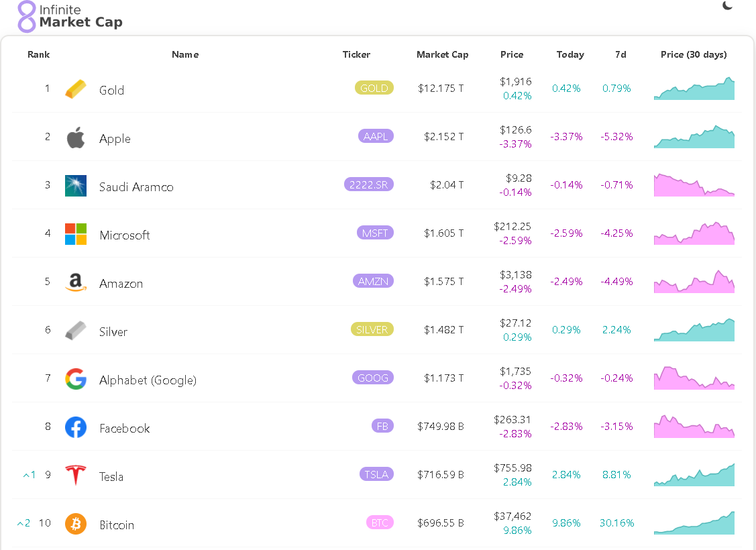Image resolution: width=756 pixels, height=550 pixels.
Task: Sort by the Price column header
Action: click(512, 54)
